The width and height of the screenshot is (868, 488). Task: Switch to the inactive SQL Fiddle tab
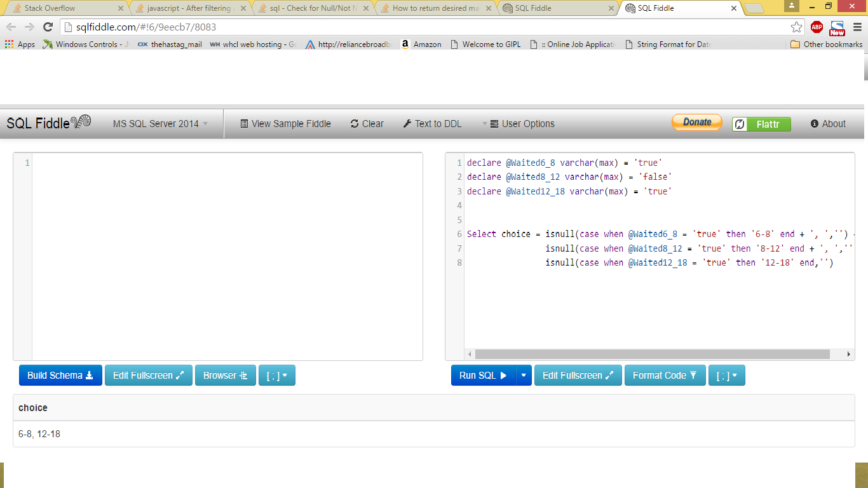tap(557, 8)
